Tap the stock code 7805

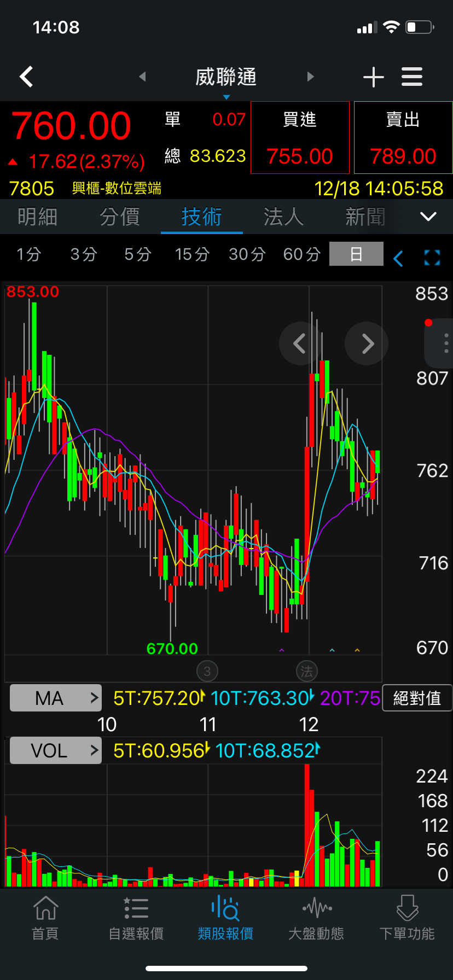pyautogui.click(x=32, y=189)
